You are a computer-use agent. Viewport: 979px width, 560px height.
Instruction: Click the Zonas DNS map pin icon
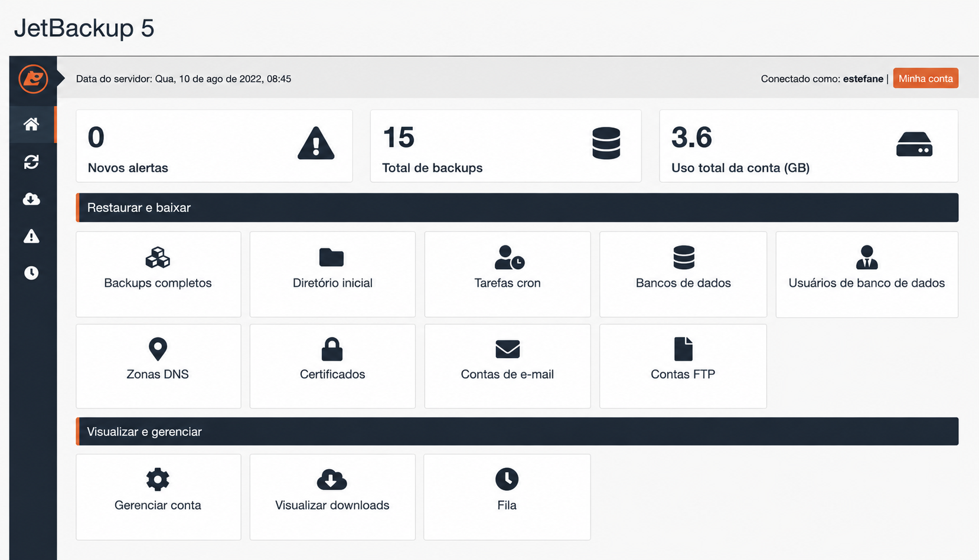pos(158,349)
